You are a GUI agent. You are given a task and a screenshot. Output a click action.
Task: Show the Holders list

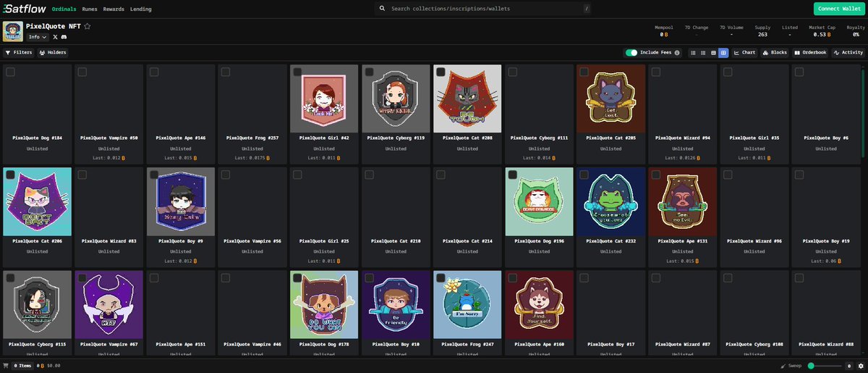point(53,53)
